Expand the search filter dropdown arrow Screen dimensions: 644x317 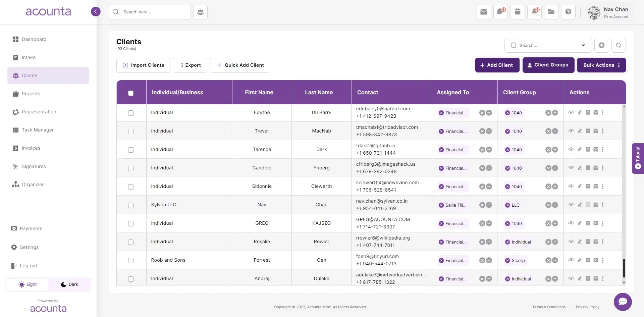click(x=584, y=45)
